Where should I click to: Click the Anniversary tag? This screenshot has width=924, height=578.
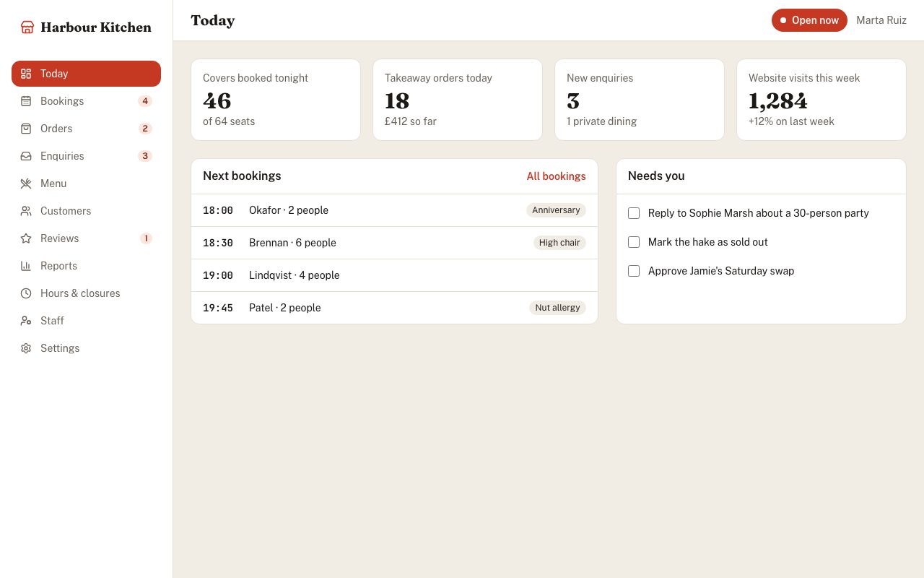[x=556, y=210]
